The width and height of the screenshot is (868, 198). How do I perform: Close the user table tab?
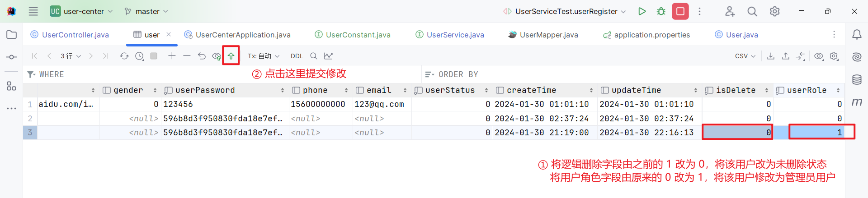(x=169, y=34)
